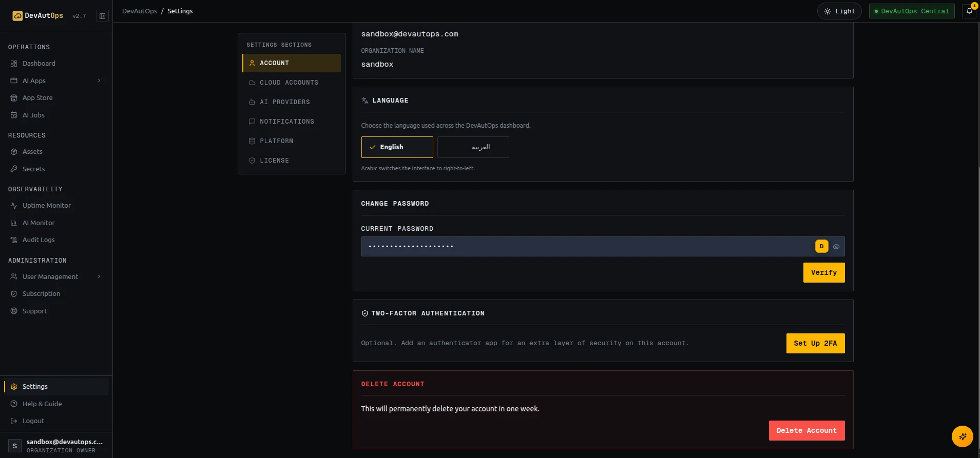Viewport: 980px width, 458px height.
Task: Click the Set Up 2FA button
Action: point(815,344)
